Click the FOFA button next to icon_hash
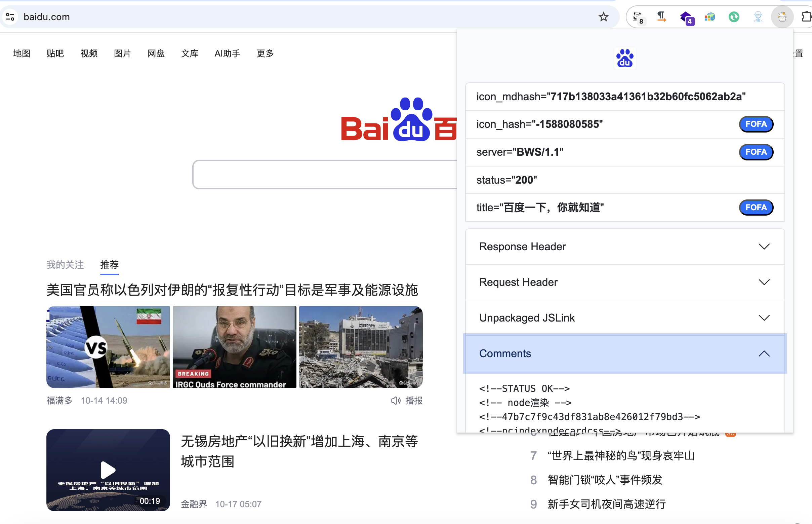This screenshot has height=524, width=812. pyautogui.click(x=756, y=124)
